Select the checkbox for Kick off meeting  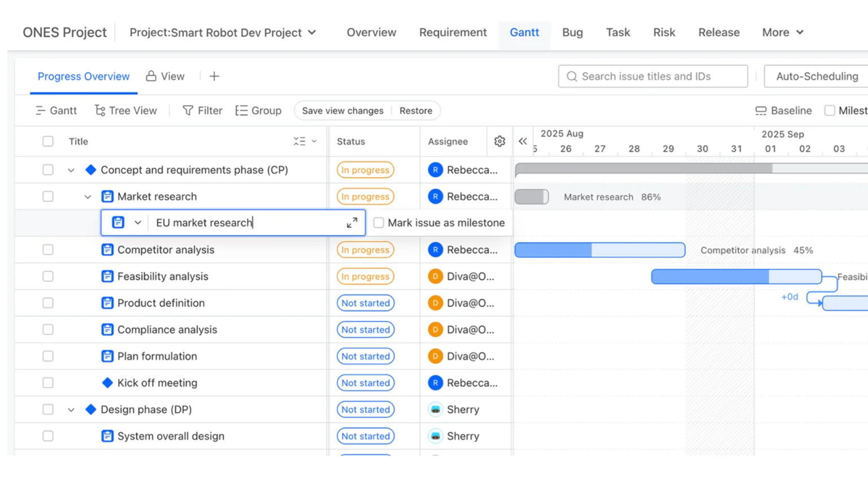click(x=48, y=383)
